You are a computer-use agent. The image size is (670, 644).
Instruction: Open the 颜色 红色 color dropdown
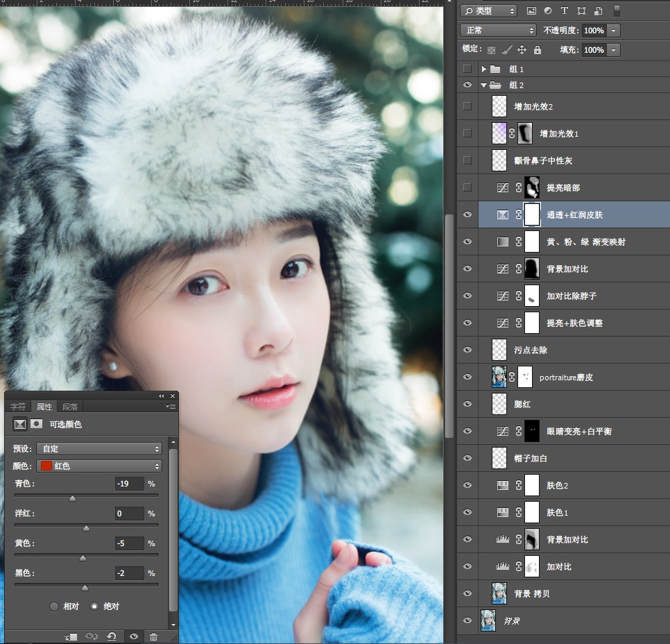coord(99,466)
